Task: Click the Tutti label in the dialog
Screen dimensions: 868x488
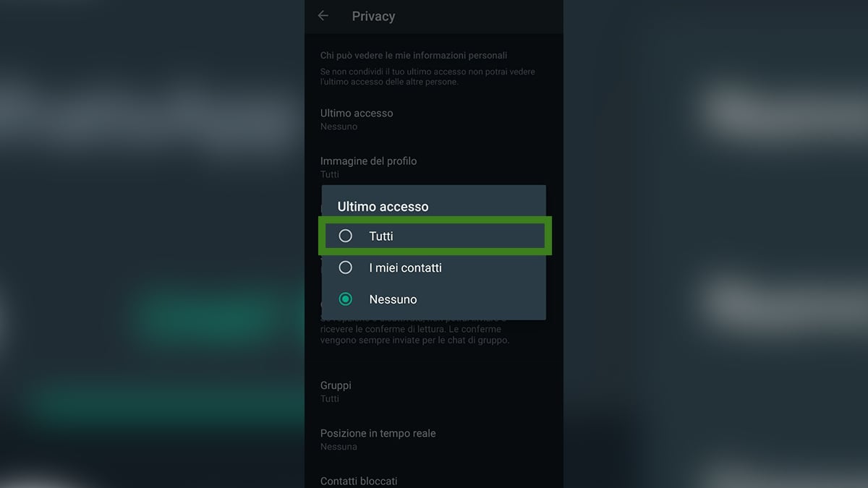Action: (x=380, y=236)
